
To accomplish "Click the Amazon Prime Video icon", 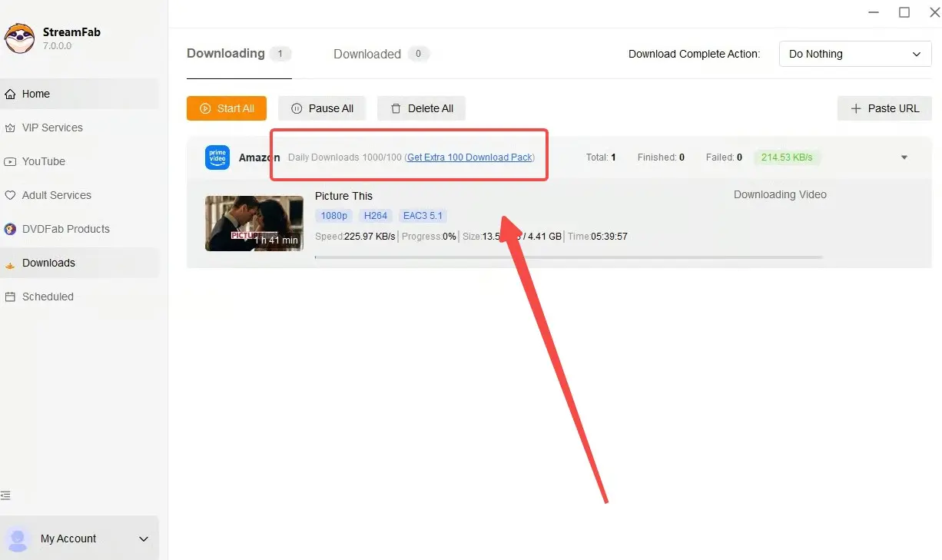I will (217, 157).
